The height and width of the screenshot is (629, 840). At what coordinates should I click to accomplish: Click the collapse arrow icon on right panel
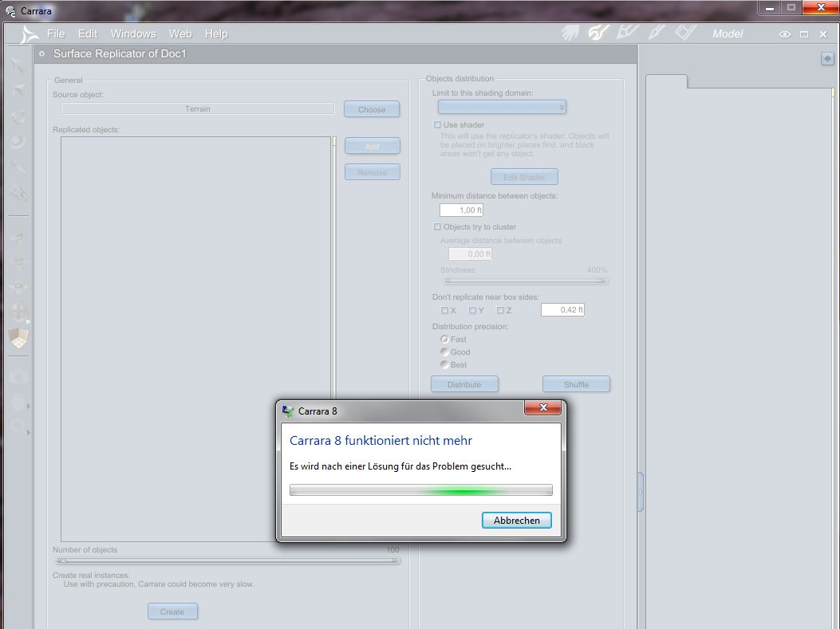(827, 58)
